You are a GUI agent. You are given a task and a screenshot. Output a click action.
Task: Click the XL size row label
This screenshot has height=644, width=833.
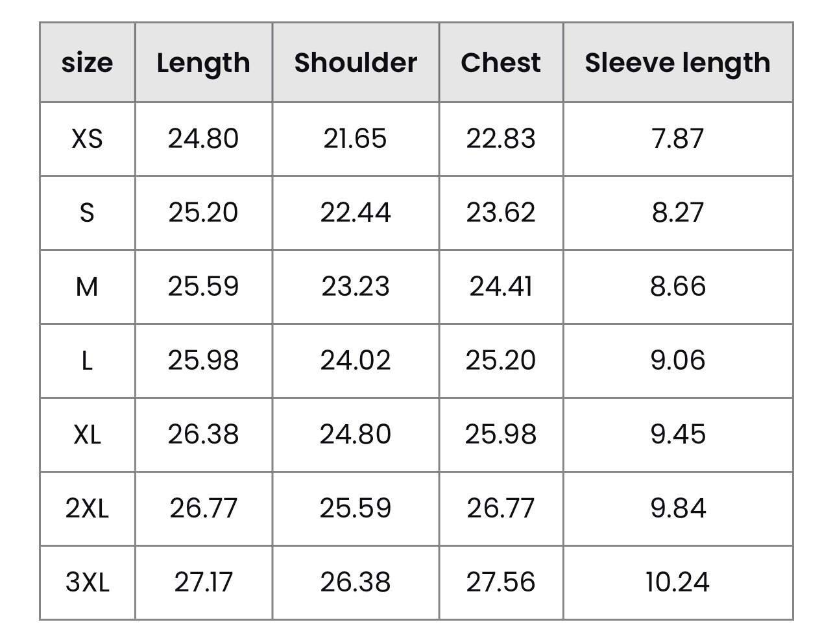[x=87, y=435]
